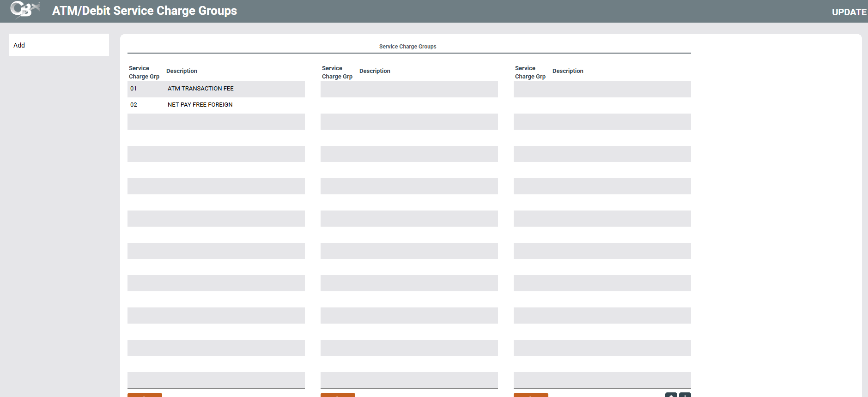The image size is (868, 397).
Task: Click the first column's Service Charge Grp header
Action: coord(144,72)
